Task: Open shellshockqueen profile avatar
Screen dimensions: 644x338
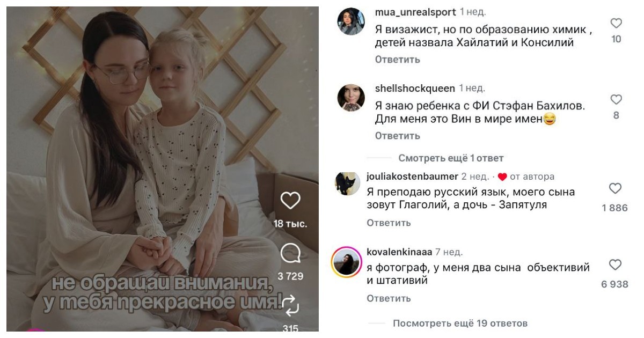Action: pyautogui.click(x=351, y=98)
